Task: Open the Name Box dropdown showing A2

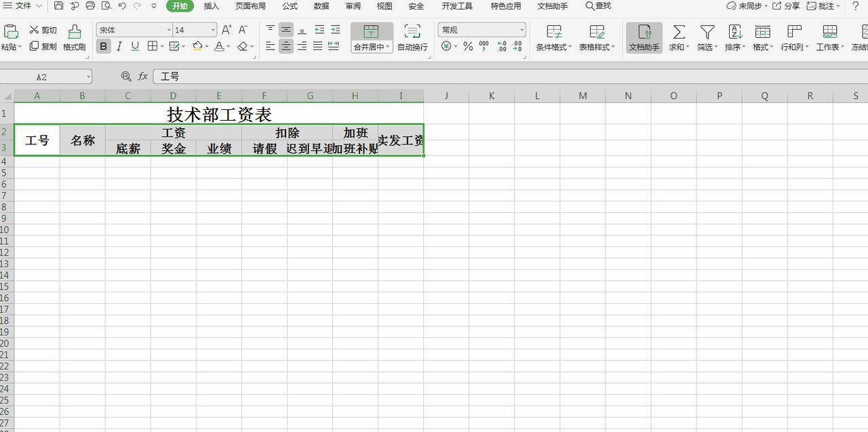Action: pos(88,77)
